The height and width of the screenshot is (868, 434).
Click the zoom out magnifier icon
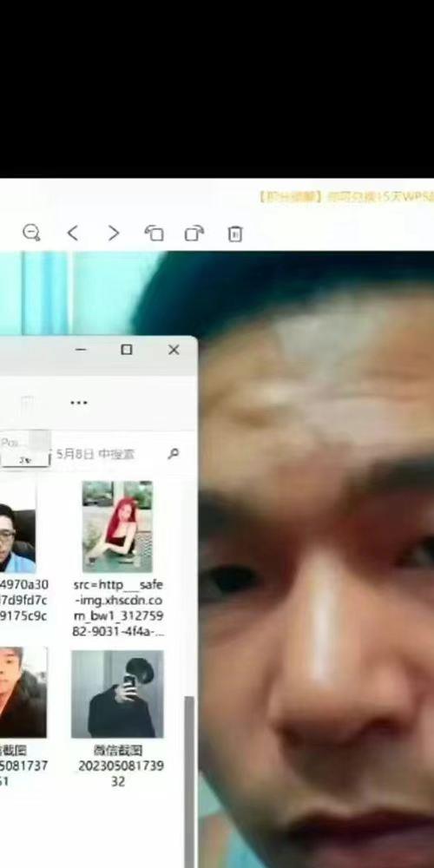[31, 233]
